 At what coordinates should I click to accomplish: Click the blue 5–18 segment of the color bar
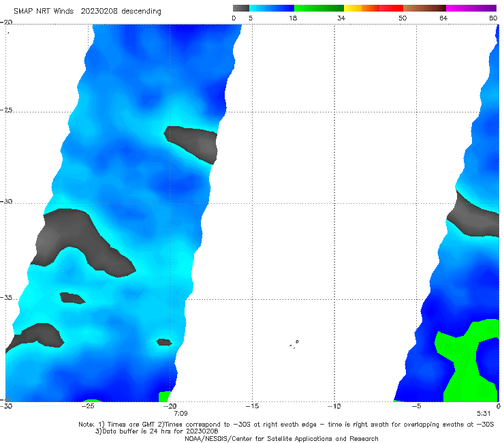tap(272, 8)
